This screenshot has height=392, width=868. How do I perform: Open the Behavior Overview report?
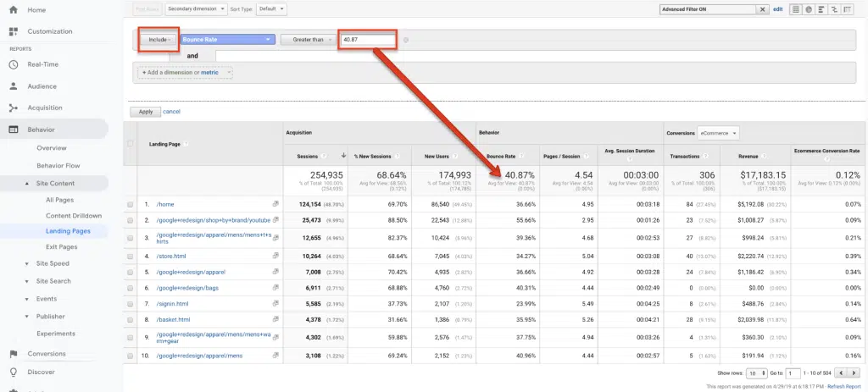[52, 148]
